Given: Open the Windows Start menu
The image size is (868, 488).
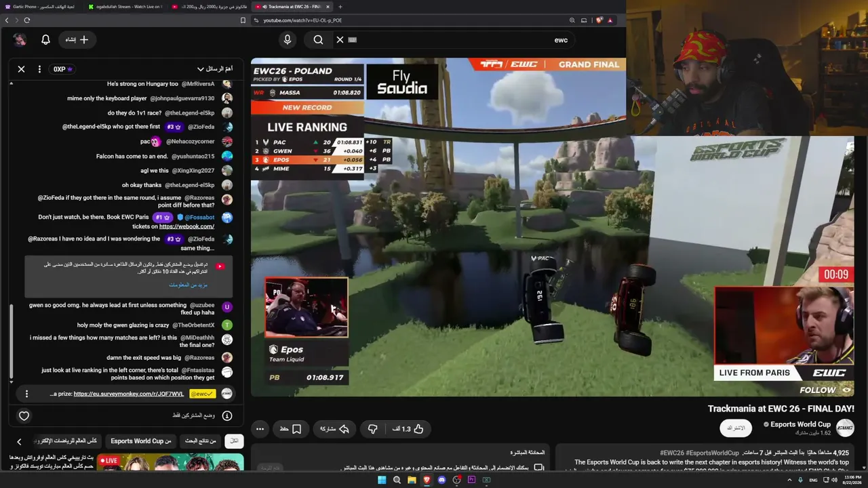Looking at the screenshot, I should click(x=382, y=480).
